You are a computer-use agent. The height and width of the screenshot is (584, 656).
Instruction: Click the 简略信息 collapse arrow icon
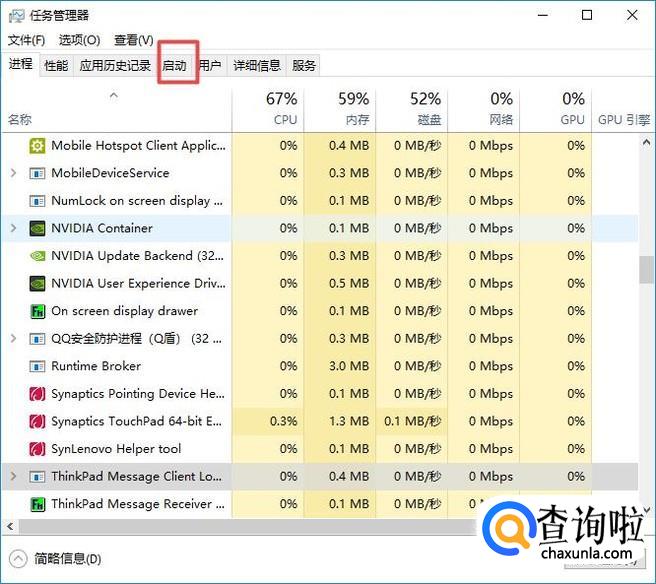pyautogui.click(x=18, y=558)
